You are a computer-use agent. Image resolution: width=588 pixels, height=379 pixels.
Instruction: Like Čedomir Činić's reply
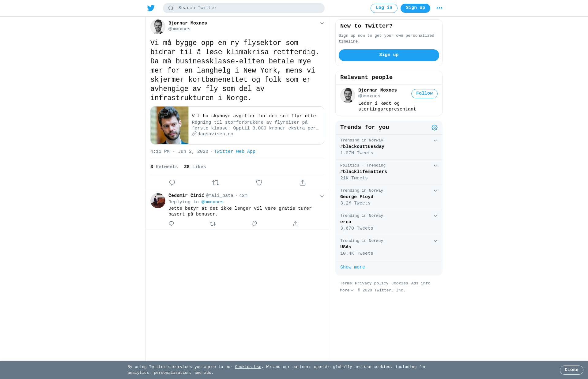click(x=254, y=224)
